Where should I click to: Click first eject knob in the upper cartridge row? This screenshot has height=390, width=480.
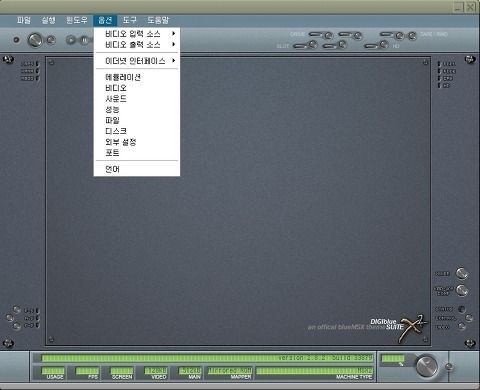coord(328,35)
